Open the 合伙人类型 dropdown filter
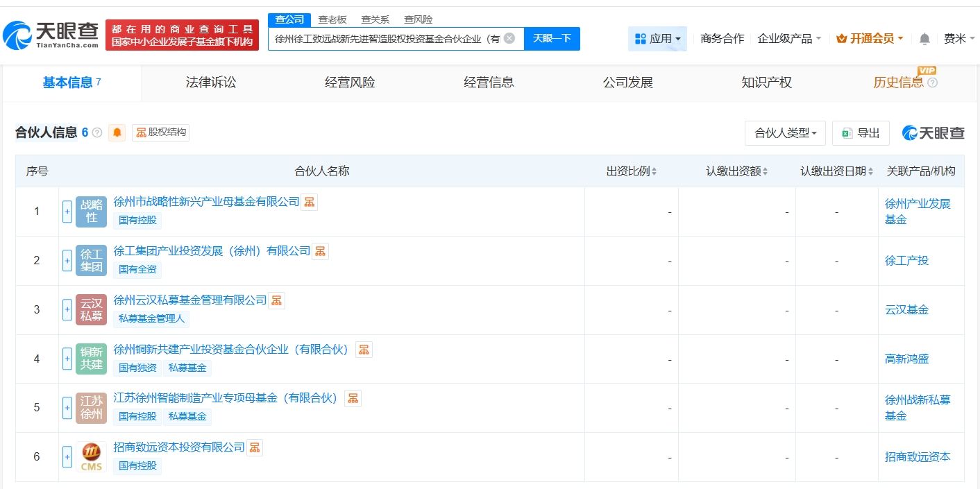The width and height of the screenshot is (980, 489). click(x=785, y=133)
